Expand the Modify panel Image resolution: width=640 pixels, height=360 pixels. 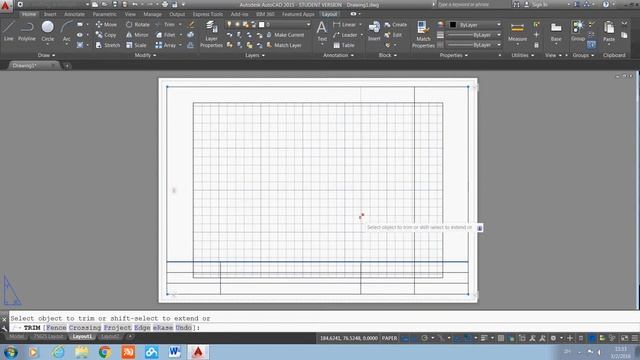coord(145,55)
